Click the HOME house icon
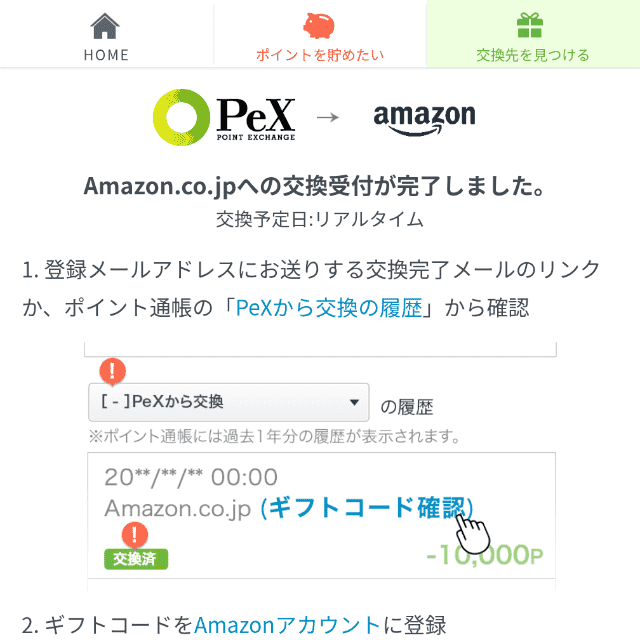 point(105,24)
